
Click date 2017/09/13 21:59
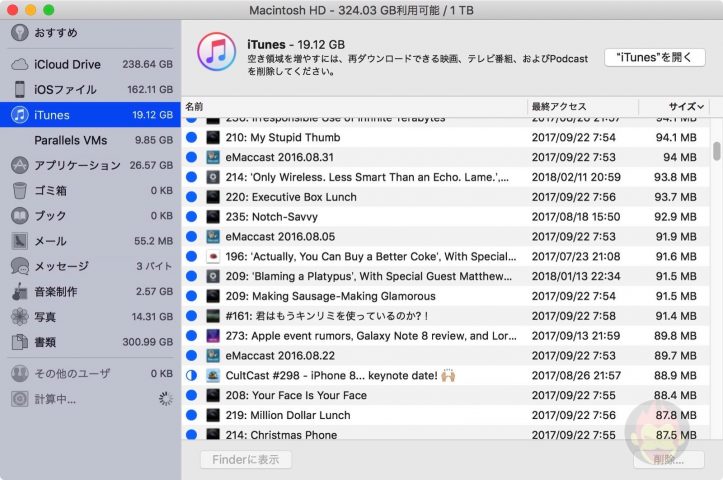576,336
